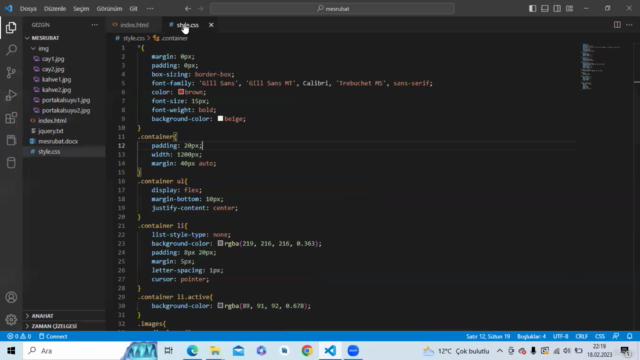The width and height of the screenshot is (640, 360).
Task: Open the Accounts menu icon
Action: point(11,297)
